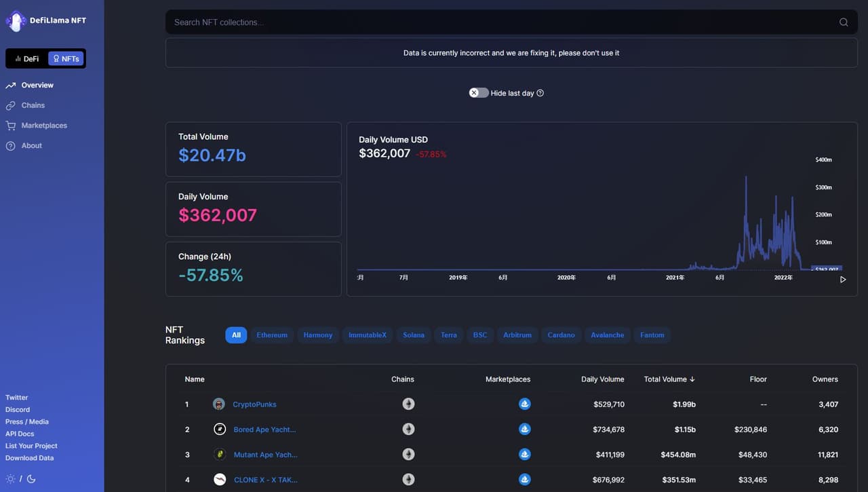Screen dimensions: 868x492
Task: Click the help icon beside Hide last day
Action: click(540, 93)
